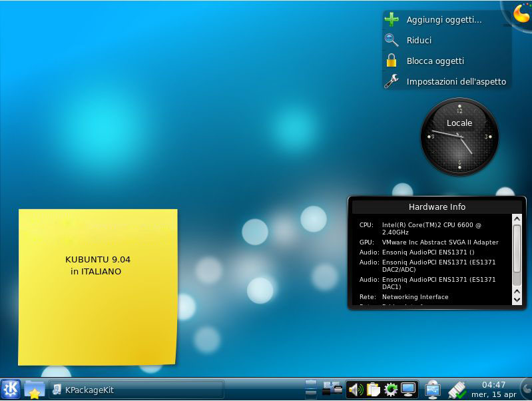Click Ensoniq AudioPCI ENS1371 () entry
532x401 pixels.
click(417, 252)
